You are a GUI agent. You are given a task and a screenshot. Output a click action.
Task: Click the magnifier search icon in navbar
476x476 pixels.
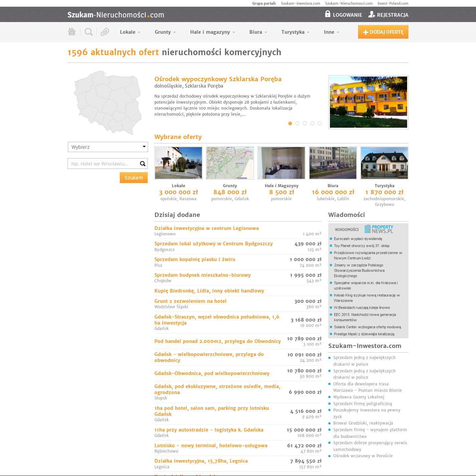point(89,32)
